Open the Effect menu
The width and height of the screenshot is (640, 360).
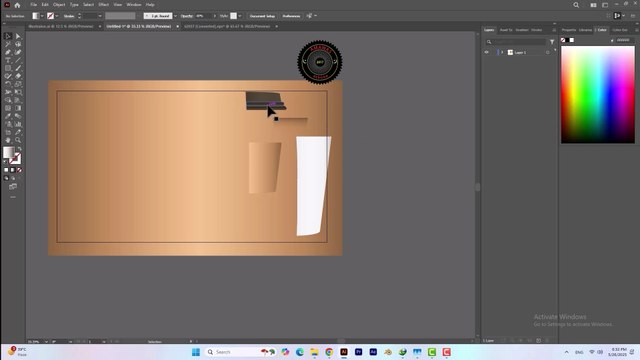pos(103,5)
